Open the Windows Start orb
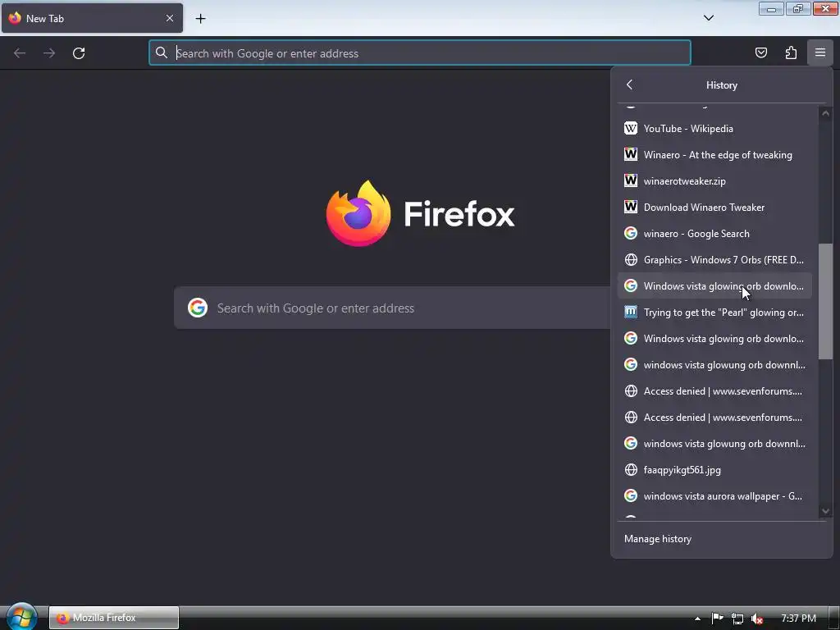 21,617
